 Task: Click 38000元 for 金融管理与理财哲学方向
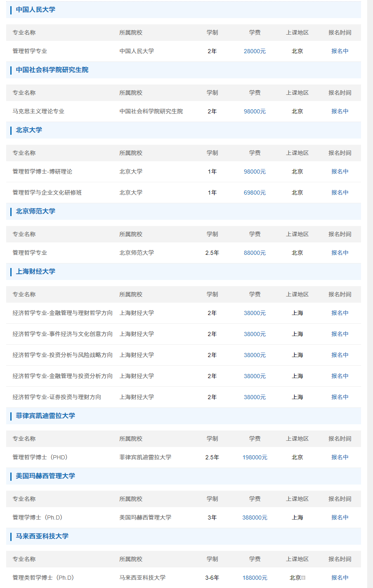[255, 313]
